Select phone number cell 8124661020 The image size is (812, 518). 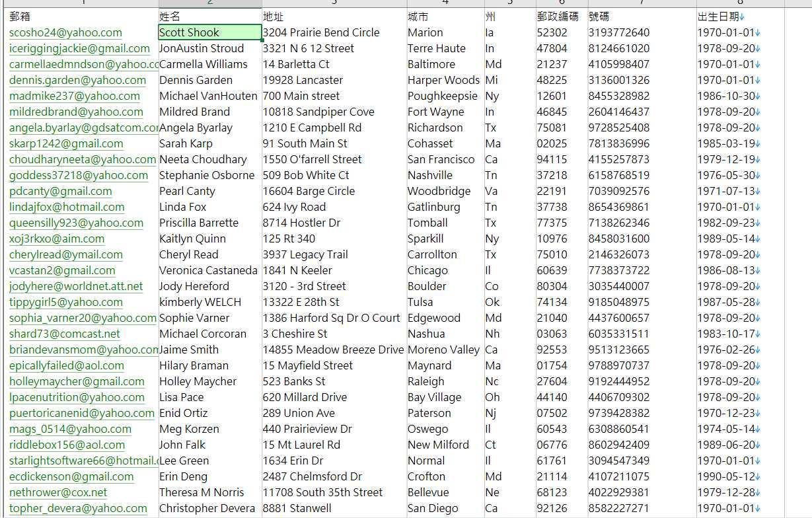tap(642, 48)
